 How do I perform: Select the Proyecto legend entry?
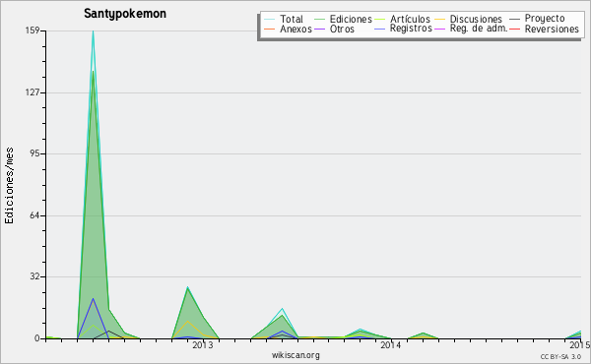point(545,19)
